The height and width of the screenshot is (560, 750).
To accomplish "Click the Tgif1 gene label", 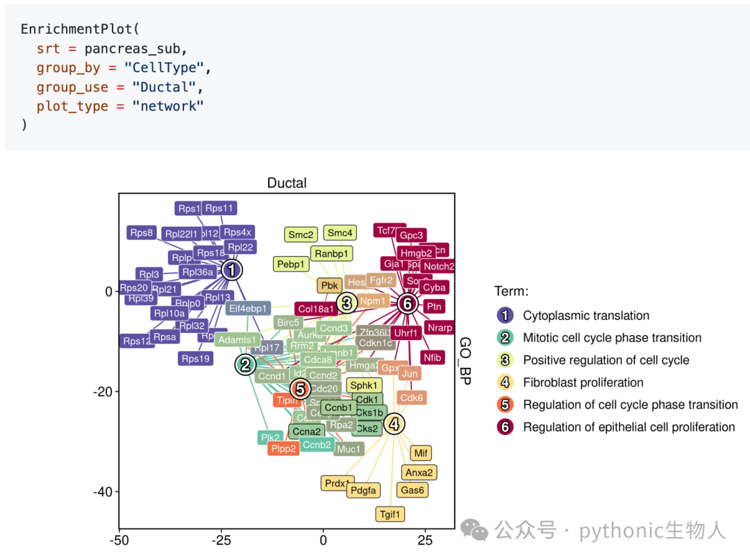I will click(390, 515).
